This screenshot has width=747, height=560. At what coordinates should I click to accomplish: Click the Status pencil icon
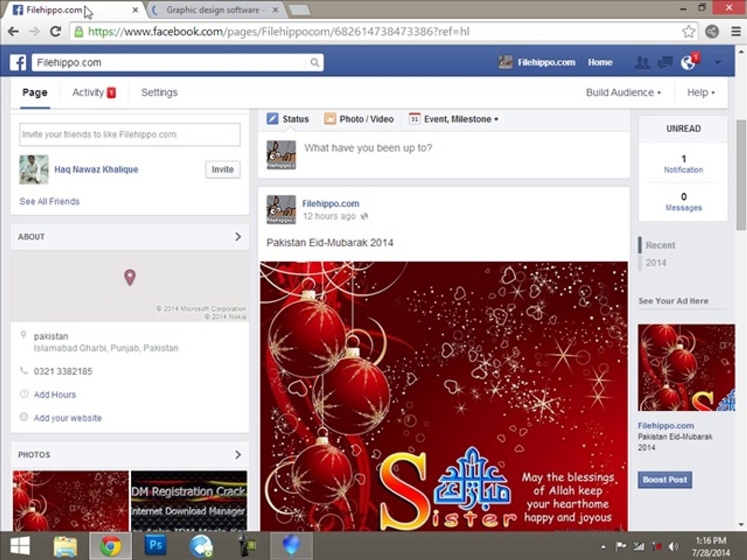click(272, 119)
